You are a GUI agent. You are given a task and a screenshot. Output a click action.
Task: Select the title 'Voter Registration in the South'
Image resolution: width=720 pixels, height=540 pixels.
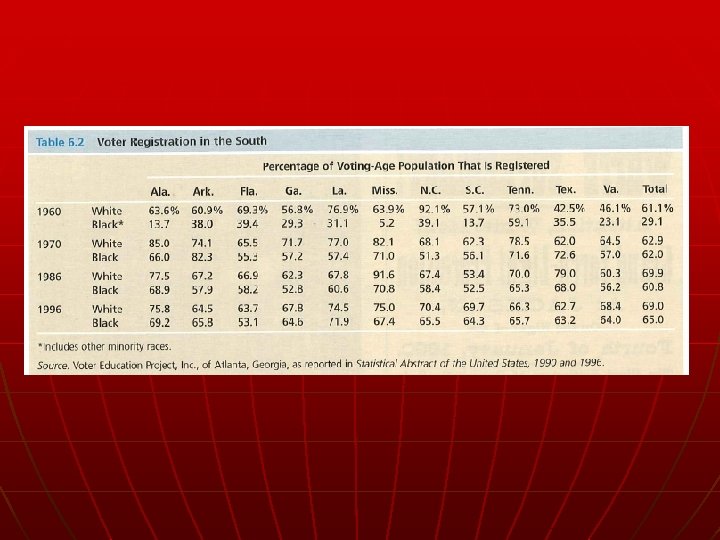click(182, 141)
